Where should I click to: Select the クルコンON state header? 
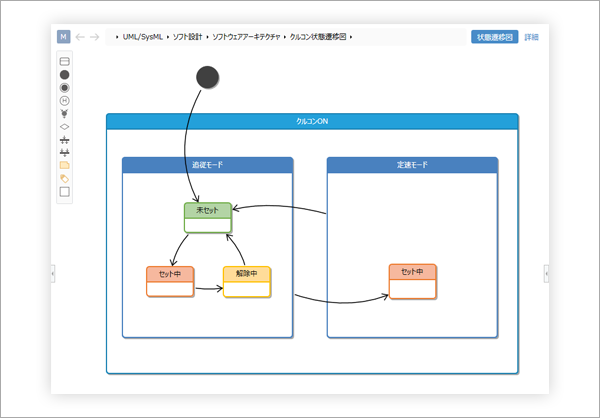(x=312, y=121)
